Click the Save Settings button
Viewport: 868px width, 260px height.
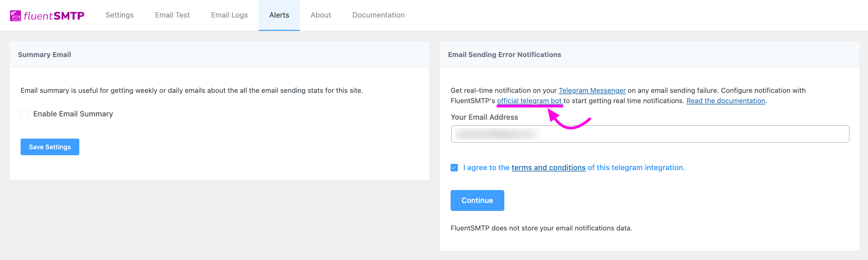[x=50, y=147]
